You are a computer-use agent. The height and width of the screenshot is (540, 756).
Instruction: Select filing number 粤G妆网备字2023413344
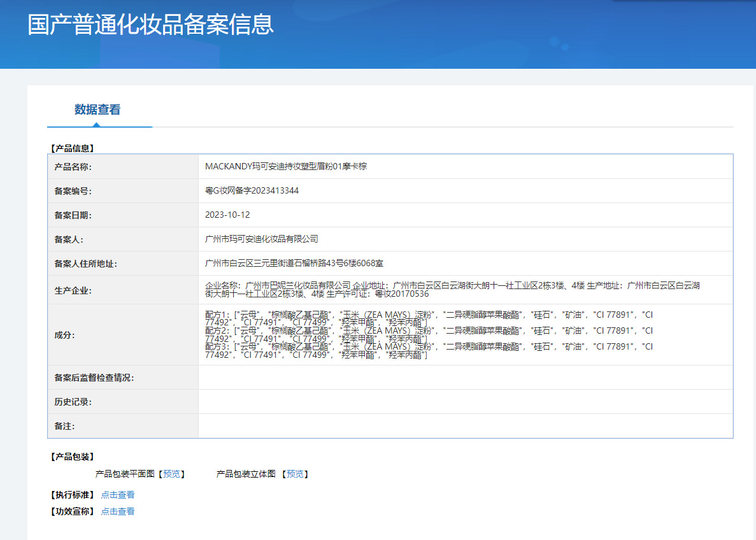coord(252,190)
